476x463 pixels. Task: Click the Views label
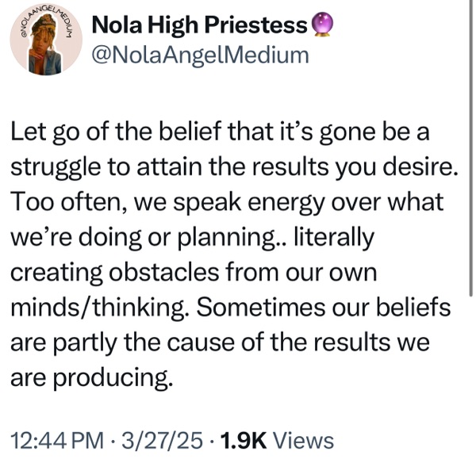(x=304, y=440)
